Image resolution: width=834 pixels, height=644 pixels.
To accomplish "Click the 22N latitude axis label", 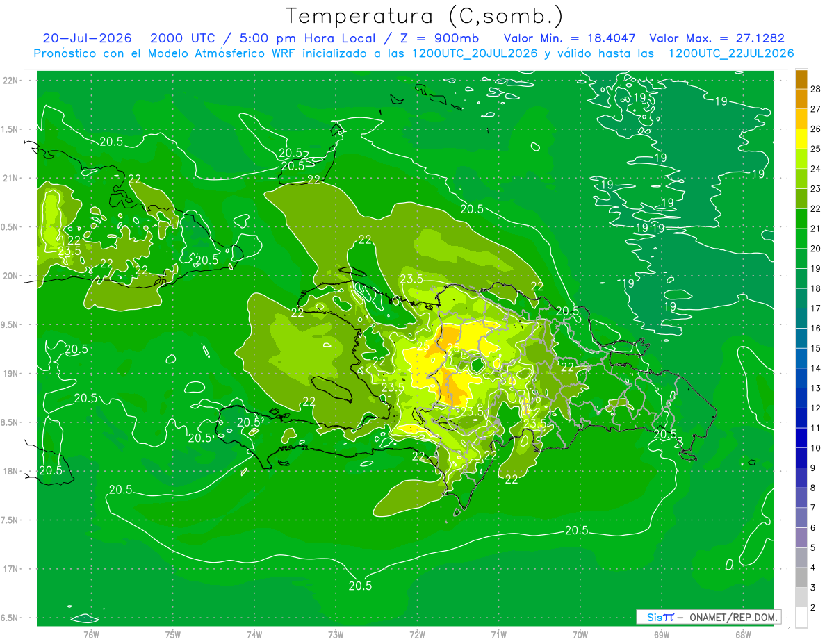I will point(12,80).
